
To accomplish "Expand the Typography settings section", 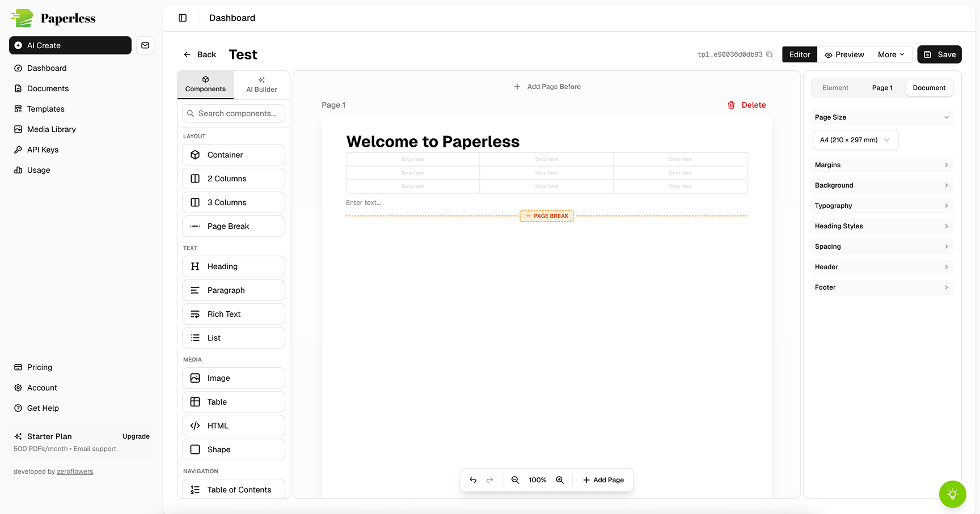I will pyautogui.click(x=881, y=205).
